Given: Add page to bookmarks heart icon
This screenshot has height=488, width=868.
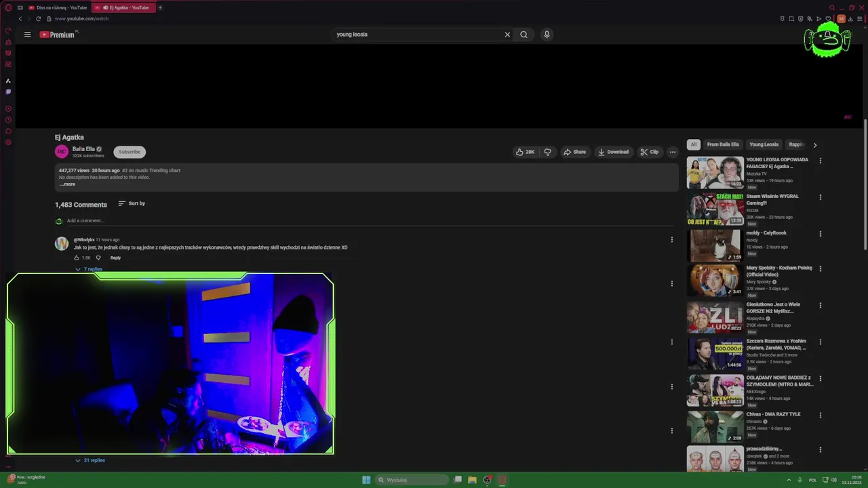Looking at the screenshot, I should [828, 19].
